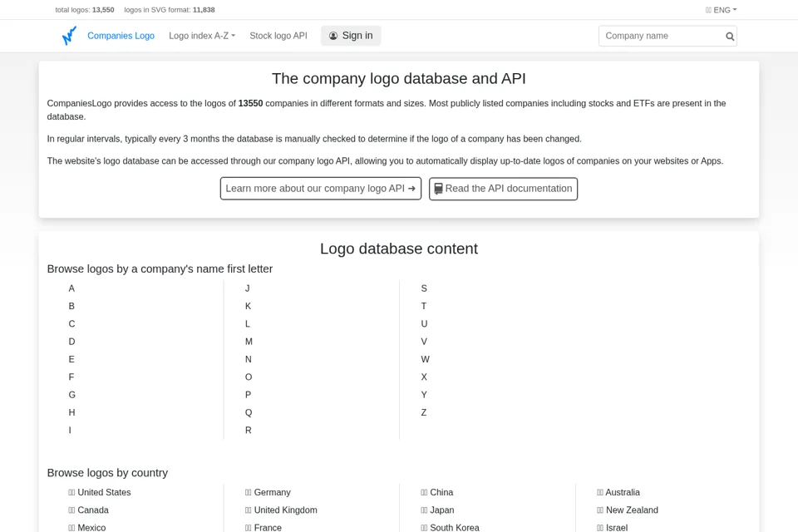Expand the Logo index A-Z menu
This screenshot has height=532, width=798.
tap(202, 36)
